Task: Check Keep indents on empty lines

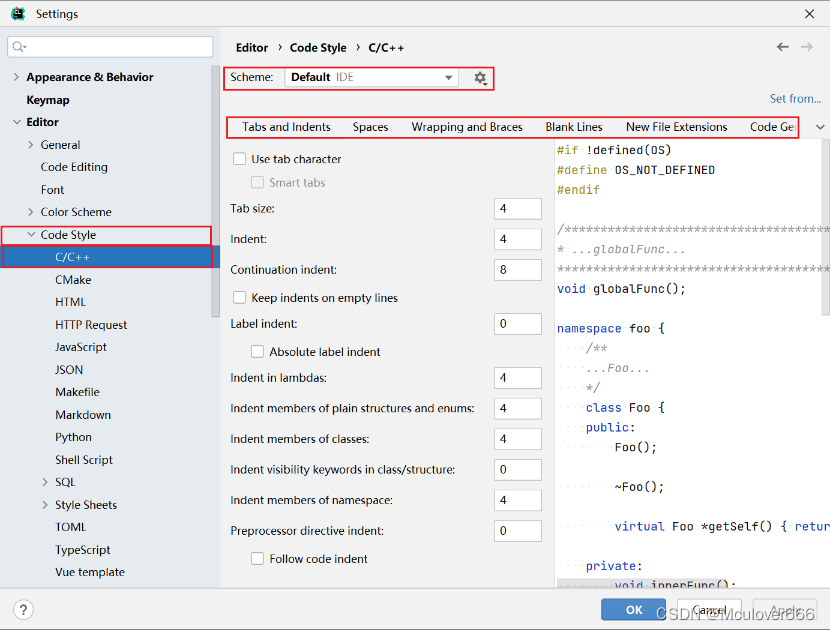Action: pos(239,298)
